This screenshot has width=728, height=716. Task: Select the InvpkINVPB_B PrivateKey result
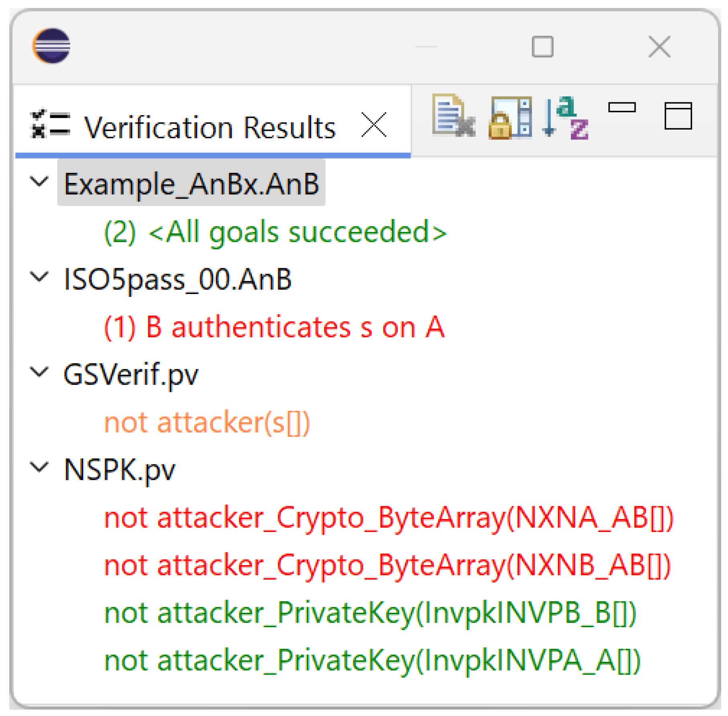coord(370,613)
